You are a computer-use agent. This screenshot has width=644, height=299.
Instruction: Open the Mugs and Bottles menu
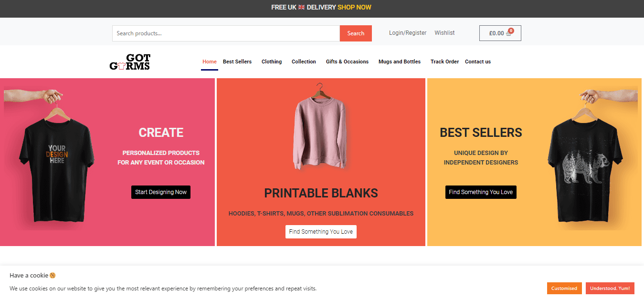tap(400, 62)
